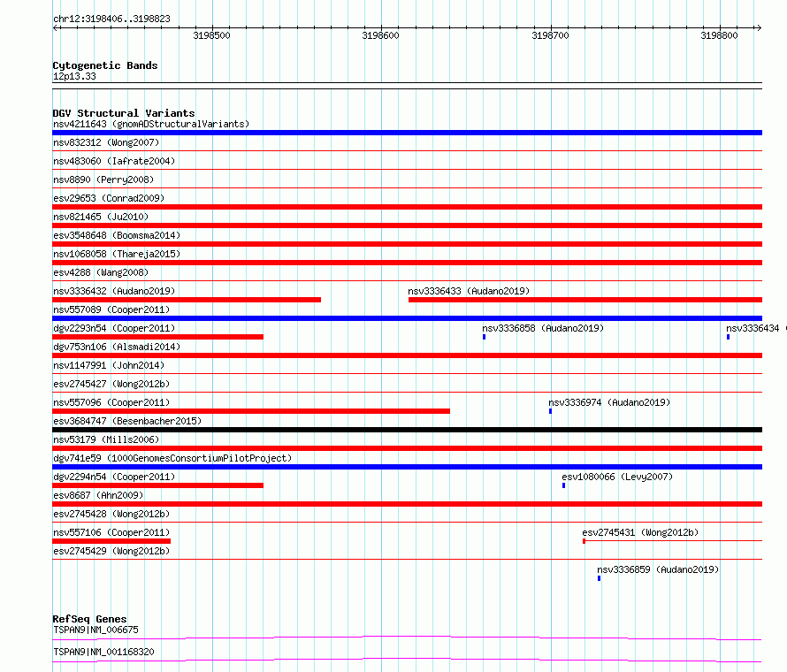Select the blue bar of dgv741e59
The width and height of the screenshot is (787, 672).
(407, 467)
